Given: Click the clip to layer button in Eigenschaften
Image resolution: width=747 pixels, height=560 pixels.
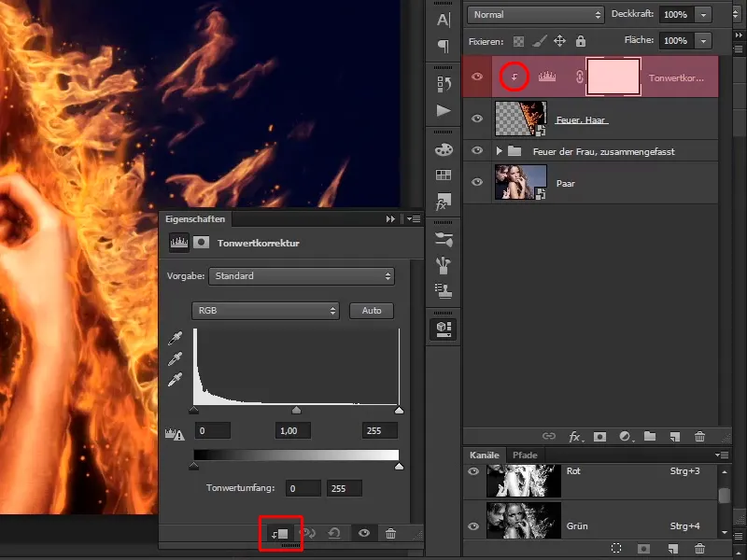Looking at the screenshot, I should tap(280, 533).
